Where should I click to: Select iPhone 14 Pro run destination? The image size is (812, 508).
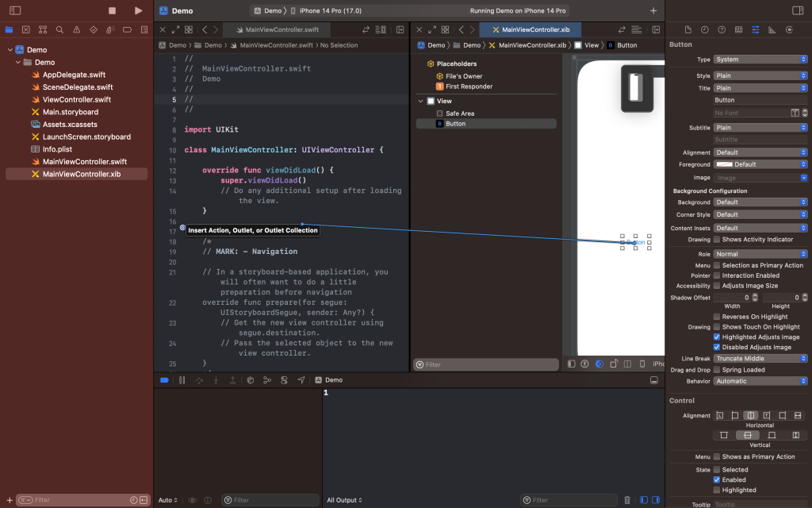(326, 10)
